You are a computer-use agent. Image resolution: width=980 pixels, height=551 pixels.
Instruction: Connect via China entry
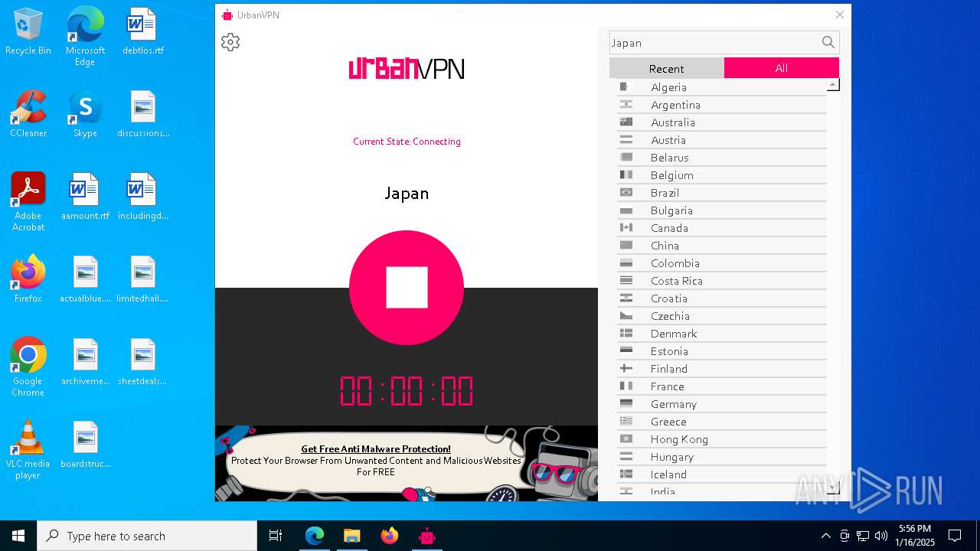[x=722, y=246]
